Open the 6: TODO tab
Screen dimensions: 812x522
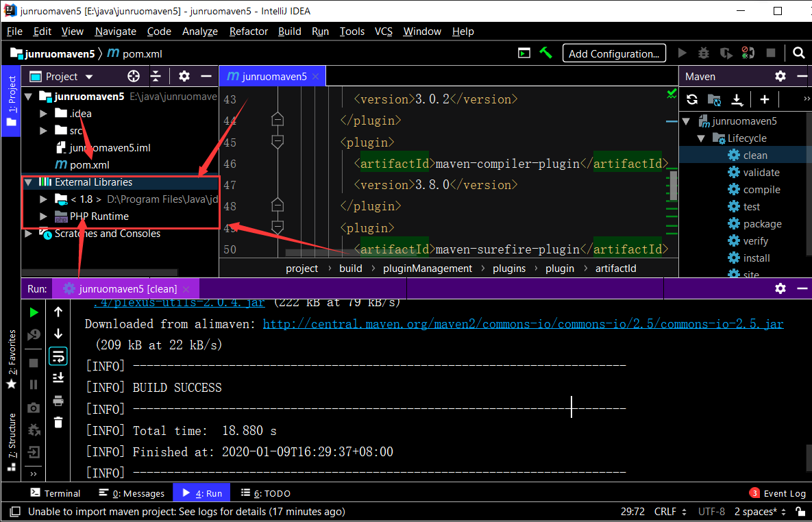[x=266, y=493]
